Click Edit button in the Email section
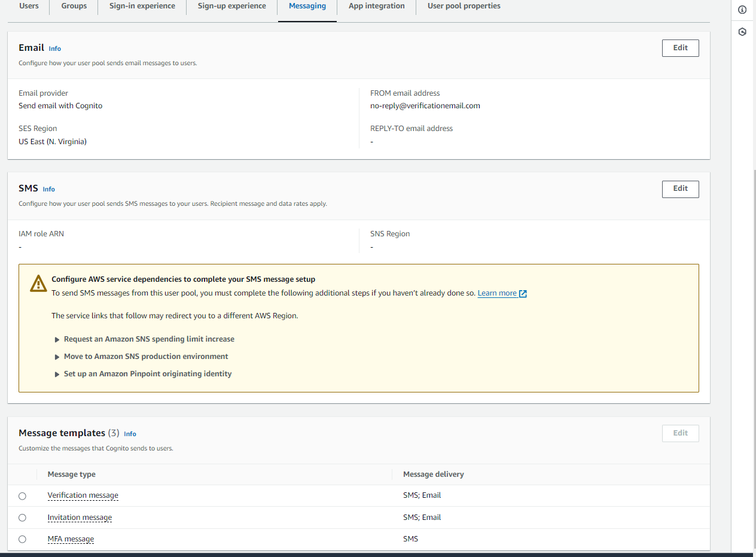Image resolution: width=756 pixels, height=557 pixels. 680,48
